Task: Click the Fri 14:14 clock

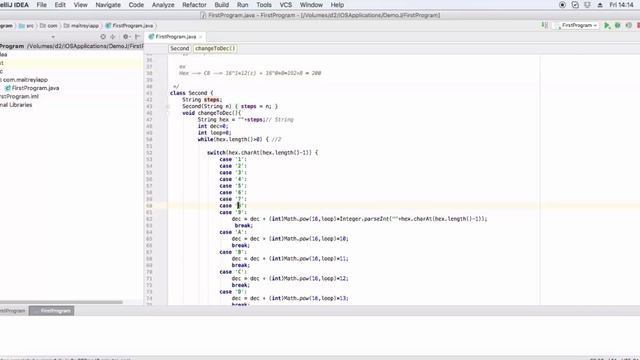Action: [621, 5]
